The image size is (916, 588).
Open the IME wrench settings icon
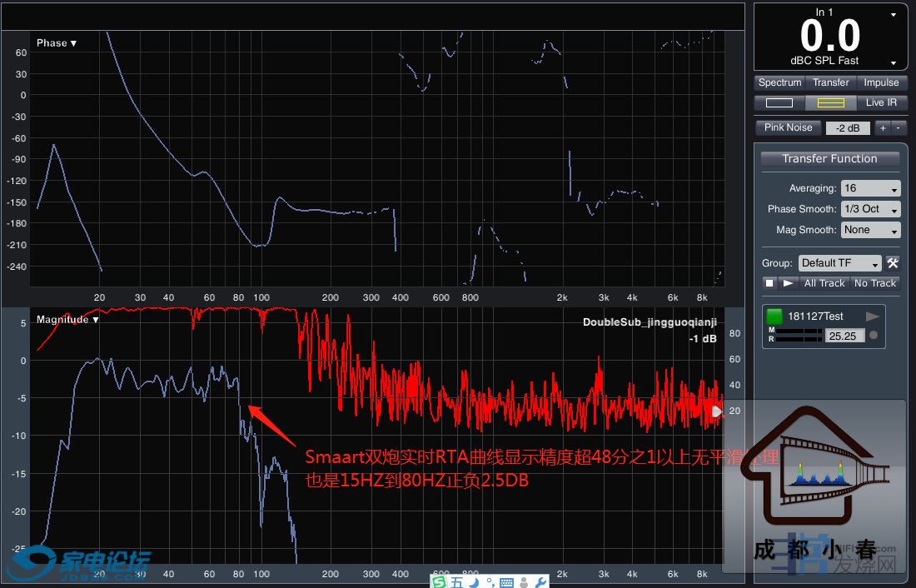(540, 581)
